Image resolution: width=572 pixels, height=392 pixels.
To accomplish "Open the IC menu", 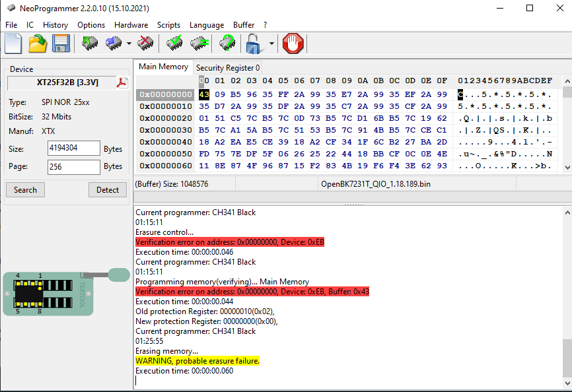I will coord(30,25).
